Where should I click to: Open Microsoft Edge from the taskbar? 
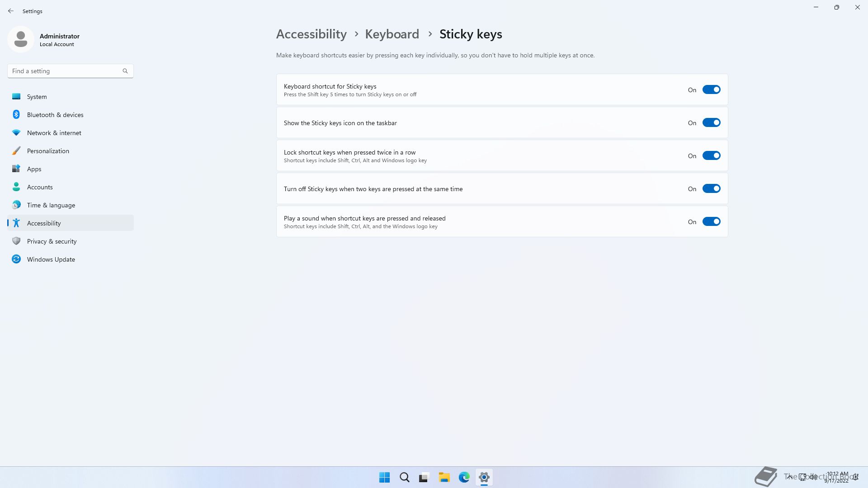[x=464, y=477]
